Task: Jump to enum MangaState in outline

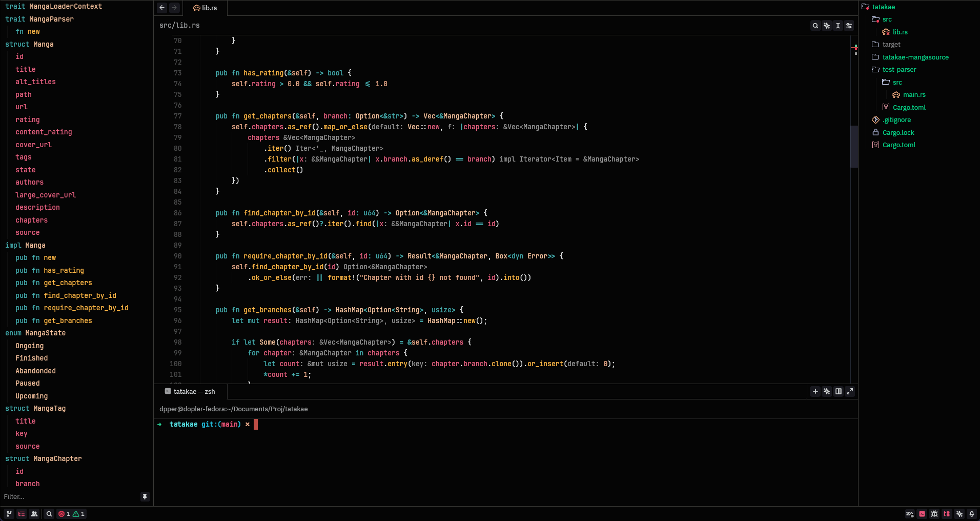Action: [35, 333]
